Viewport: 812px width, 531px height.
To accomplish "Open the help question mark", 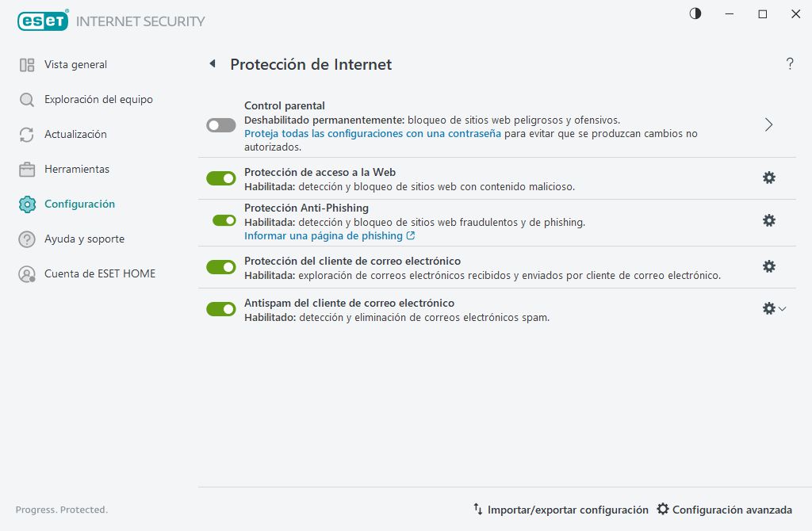I will [x=790, y=63].
